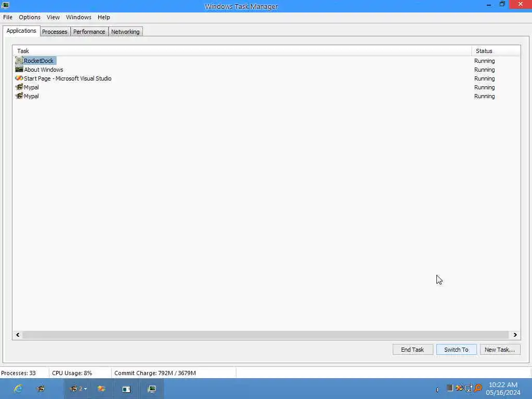Image resolution: width=532 pixels, height=399 pixels.
Task: Restore down the Task Manager window
Action: point(502,4)
